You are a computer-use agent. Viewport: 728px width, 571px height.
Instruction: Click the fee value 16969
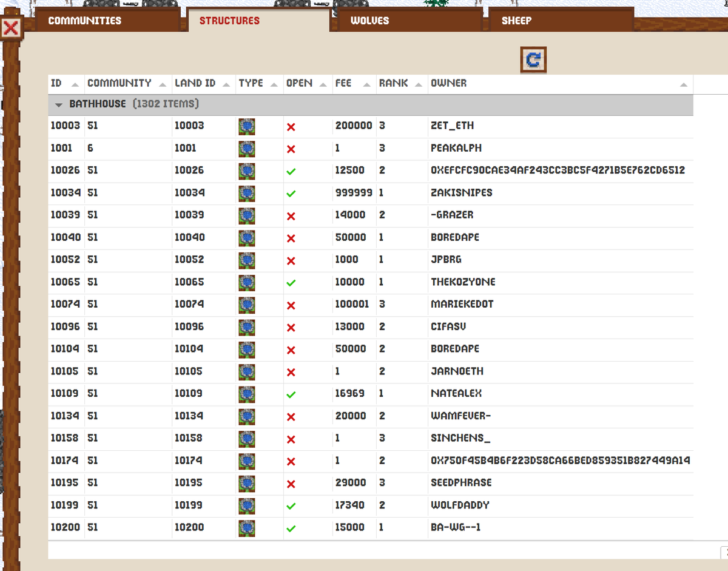point(350,394)
